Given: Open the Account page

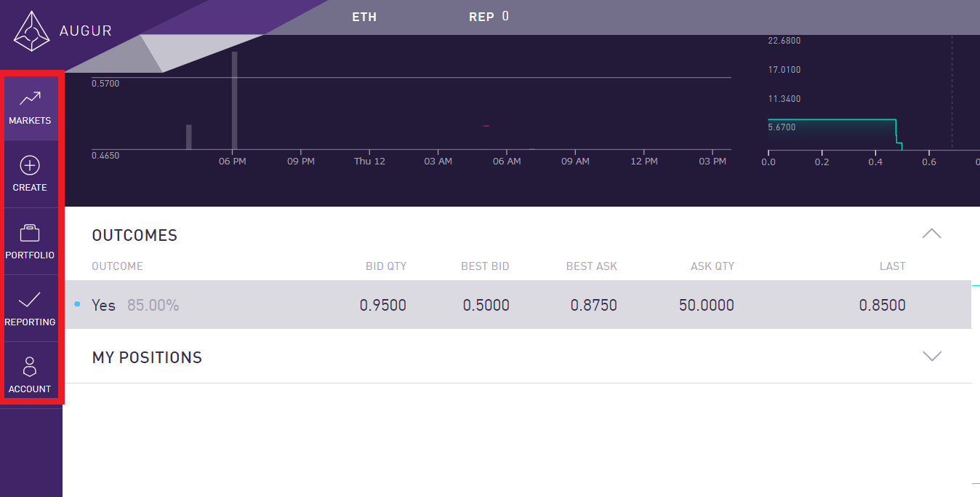Looking at the screenshot, I should click(30, 375).
